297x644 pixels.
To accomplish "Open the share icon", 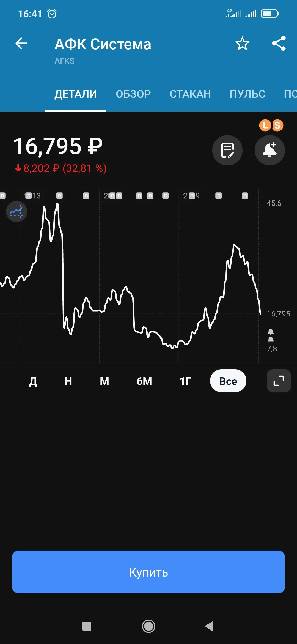I will (279, 43).
